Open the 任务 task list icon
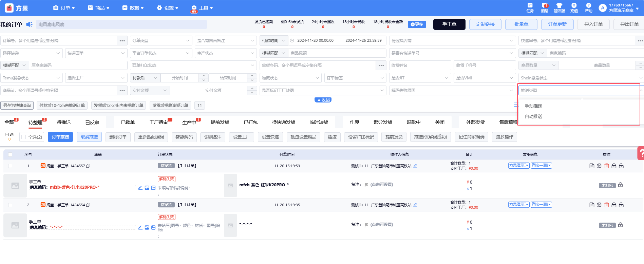Image resolution: width=644 pixels, height=264 pixels. pyautogui.click(x=530, y=6)
